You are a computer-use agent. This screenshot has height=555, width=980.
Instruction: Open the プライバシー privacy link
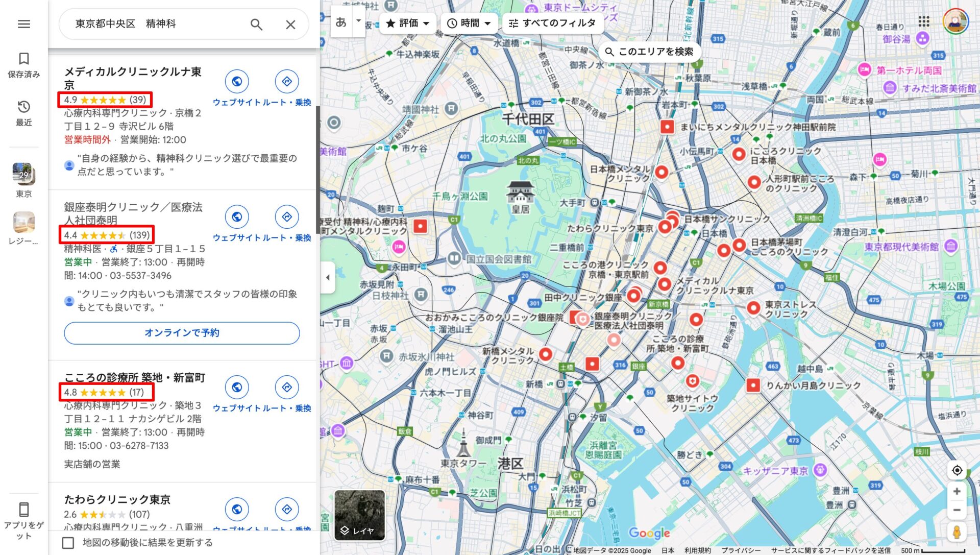click(x=741, y=550)
